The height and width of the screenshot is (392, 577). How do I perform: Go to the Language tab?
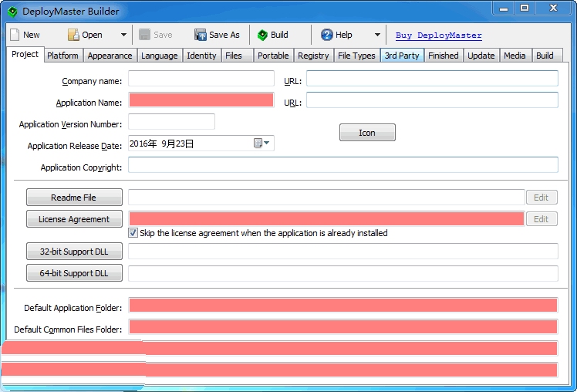160,56
